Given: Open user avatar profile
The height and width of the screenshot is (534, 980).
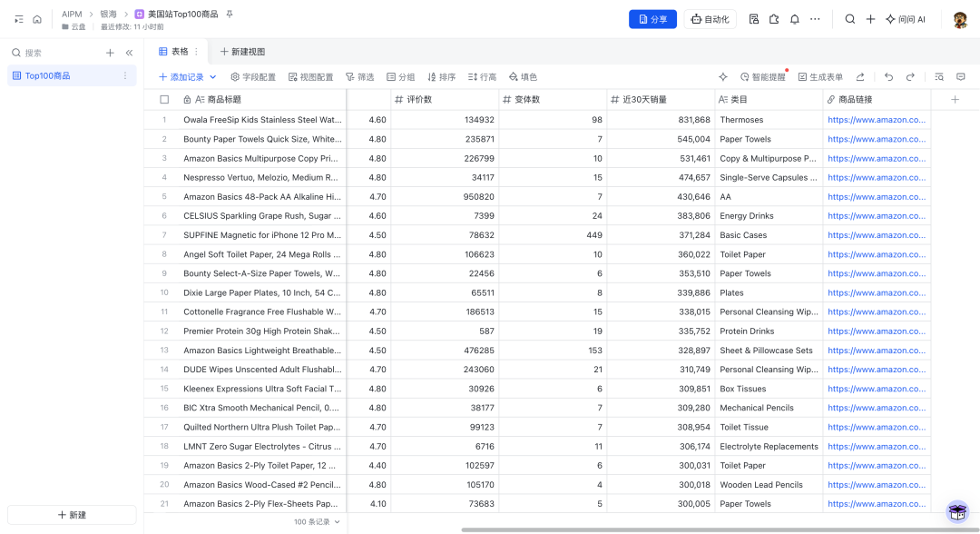Looking at the screenshot, I should (960, 19).
